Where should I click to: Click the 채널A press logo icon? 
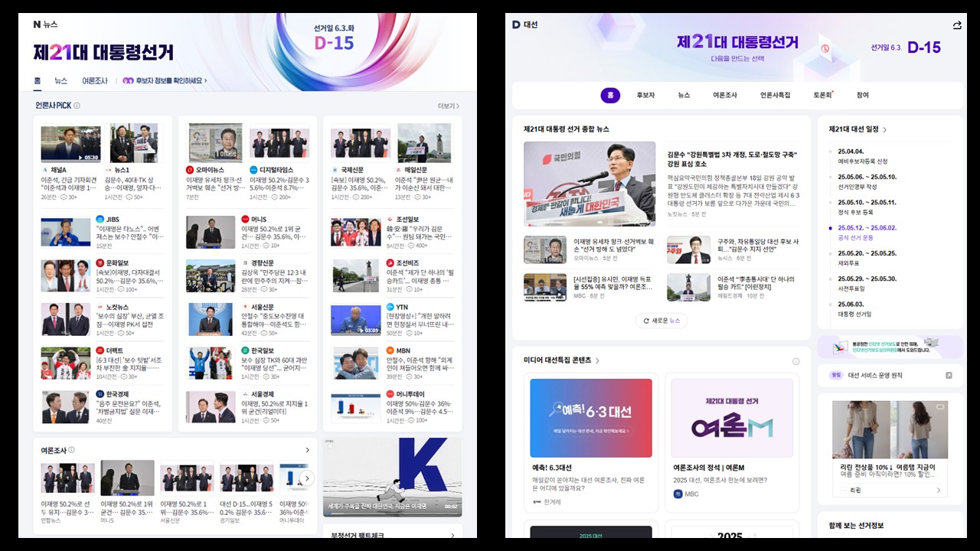click(44, 170)
